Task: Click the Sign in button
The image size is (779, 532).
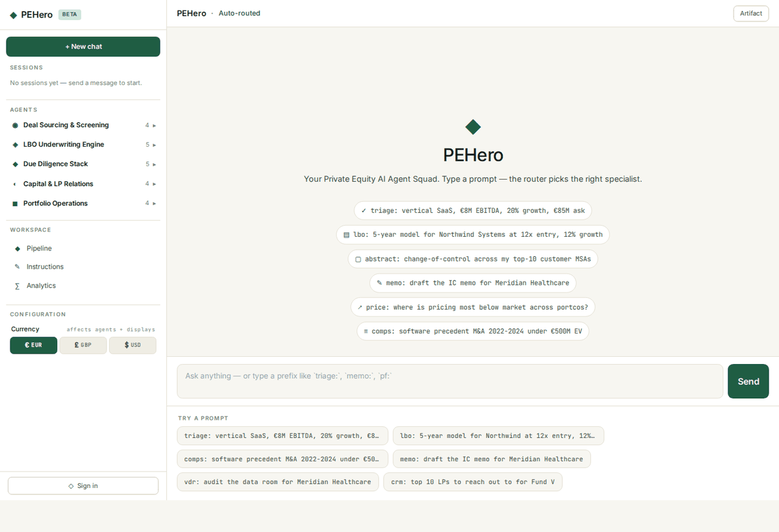Action: point(83,485)
